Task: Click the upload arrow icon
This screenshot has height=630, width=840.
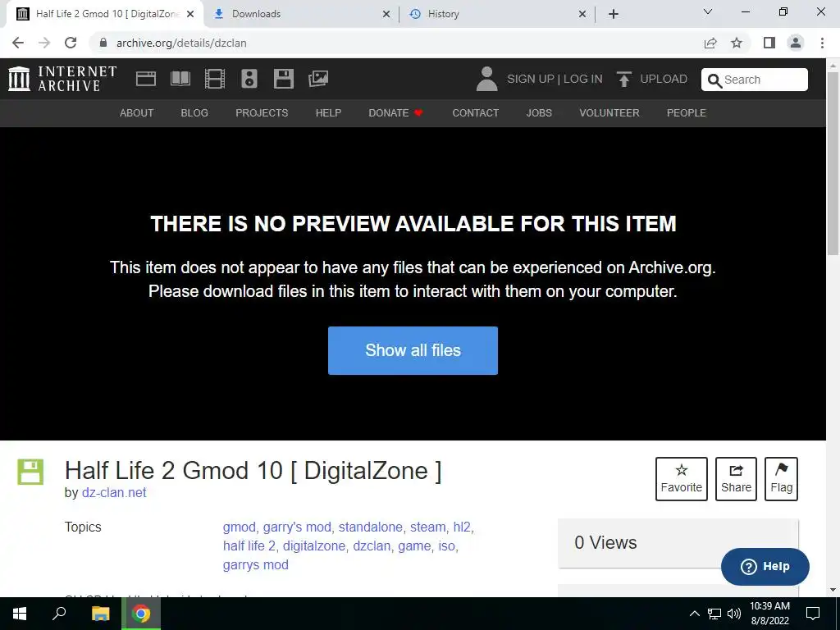Action: [x=623, y=79]
